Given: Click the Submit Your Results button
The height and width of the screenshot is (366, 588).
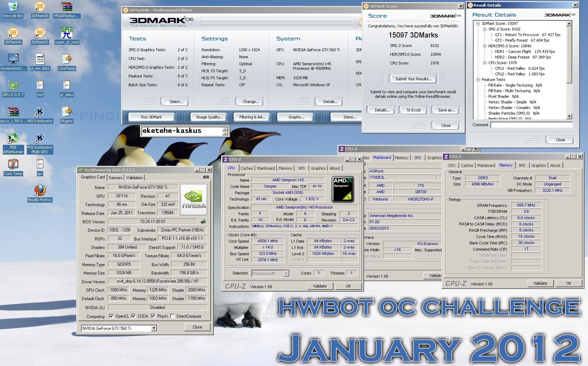Looking at the screenshot, I should tap(413, 79).
